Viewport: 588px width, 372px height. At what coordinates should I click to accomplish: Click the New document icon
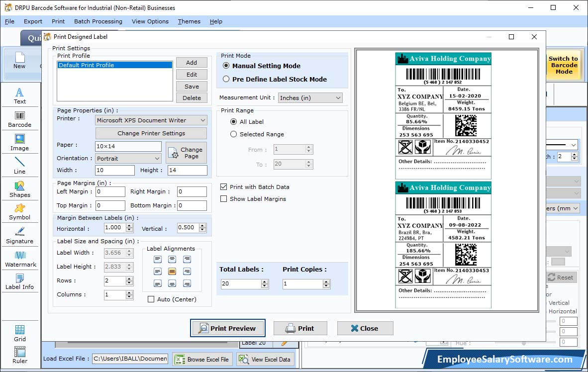(19, 61)
